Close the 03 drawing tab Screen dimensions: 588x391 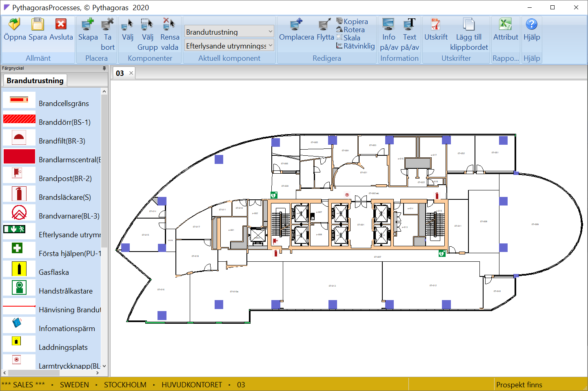click(x=131, y=73)
